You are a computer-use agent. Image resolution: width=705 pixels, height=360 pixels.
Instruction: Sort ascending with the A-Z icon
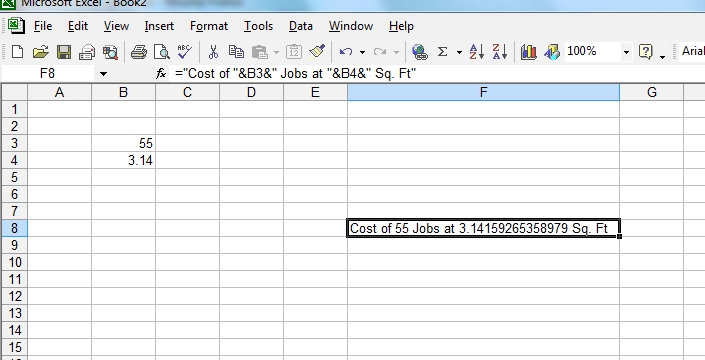[477, 52]
